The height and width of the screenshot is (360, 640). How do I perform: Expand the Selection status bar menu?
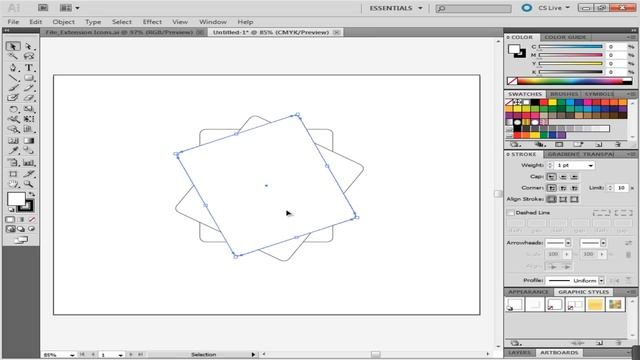253,355
